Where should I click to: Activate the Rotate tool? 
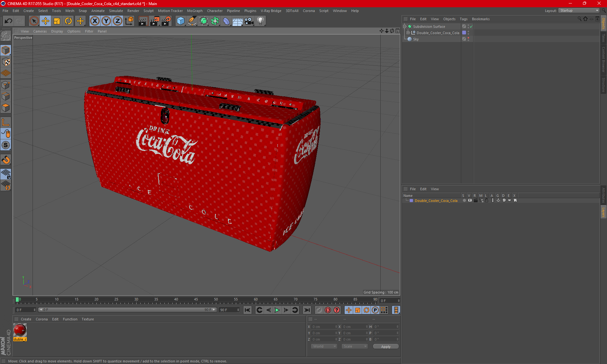click(68, 21)
